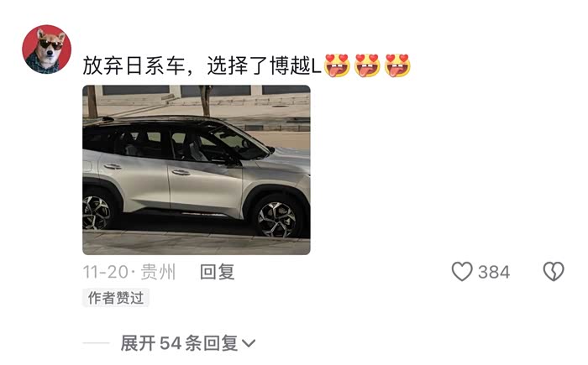Click the chevron beside 展开54条回复
This screenshot has height=365, width=588.
tap(249, 343)
